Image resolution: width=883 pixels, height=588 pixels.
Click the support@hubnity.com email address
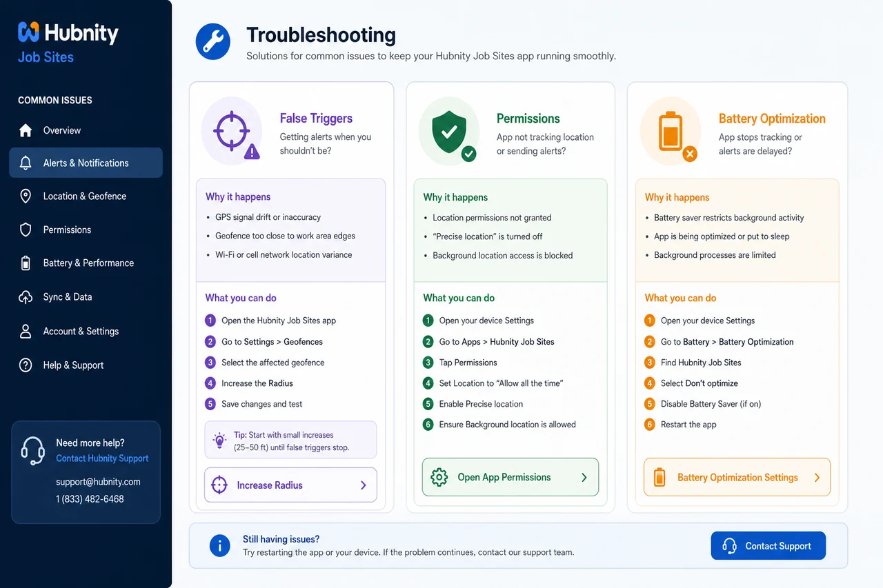pyautogui.click(x=98, y=482)
